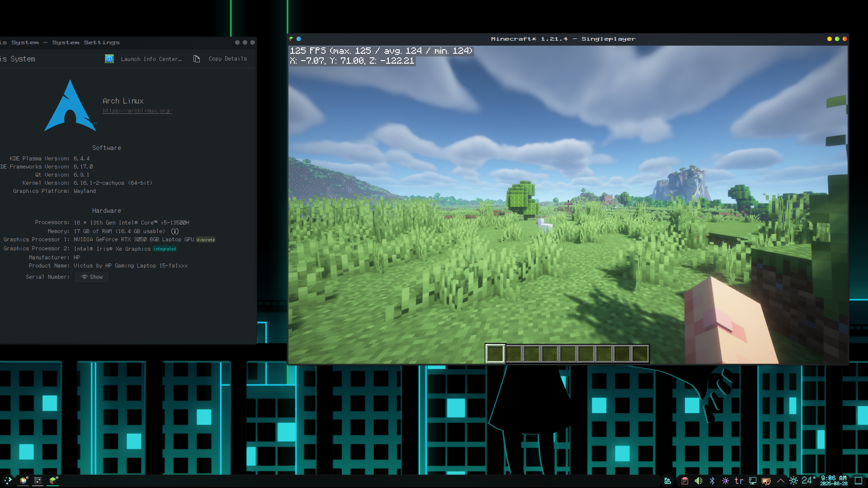Viewport: 868px width, 488px height.
Task: Click the memory info circle icon
Action: point(175,231)
